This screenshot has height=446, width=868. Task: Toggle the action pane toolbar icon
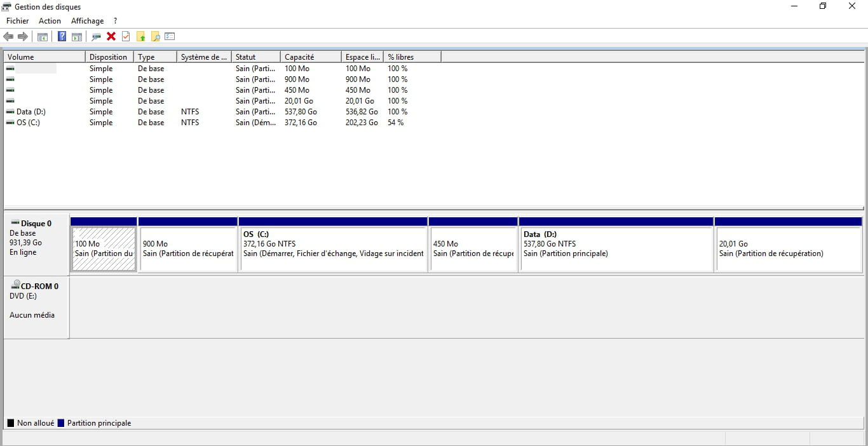click(77, 36)
